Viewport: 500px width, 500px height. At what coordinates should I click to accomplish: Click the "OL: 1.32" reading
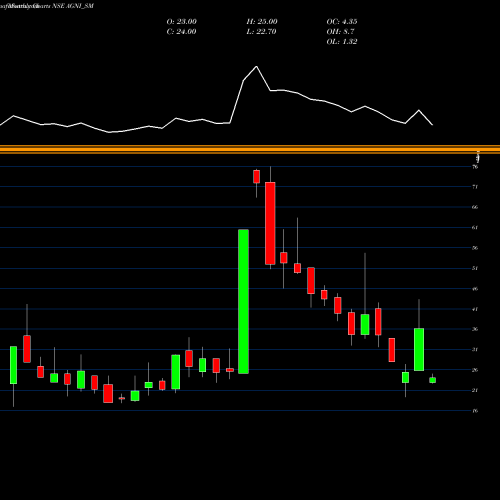(342, 42)
